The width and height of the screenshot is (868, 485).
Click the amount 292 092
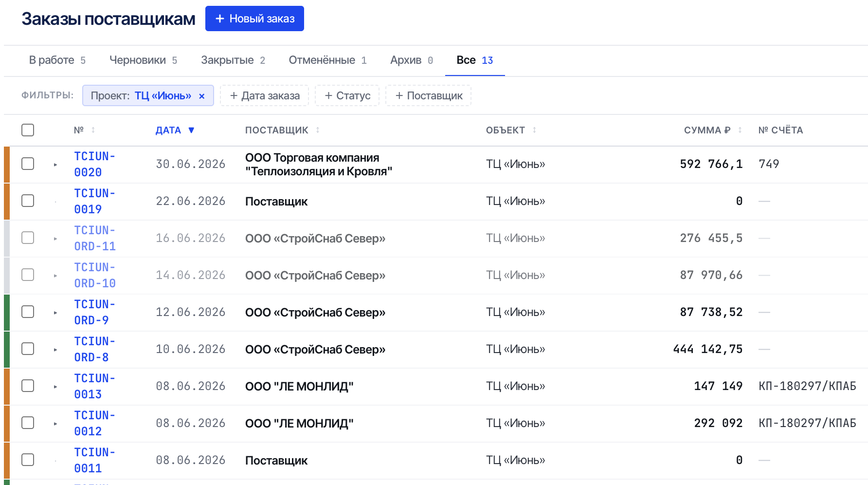(718, 423)
